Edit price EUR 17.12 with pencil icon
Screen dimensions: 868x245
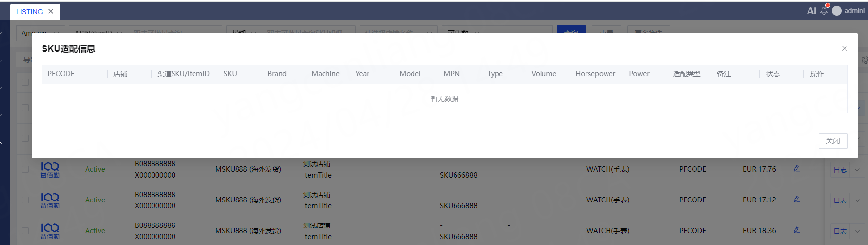coord(796,199)
